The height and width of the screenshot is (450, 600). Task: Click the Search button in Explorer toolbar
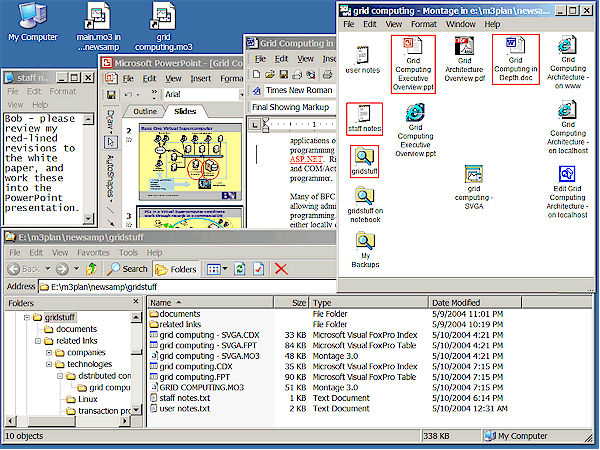click(127, 269)
